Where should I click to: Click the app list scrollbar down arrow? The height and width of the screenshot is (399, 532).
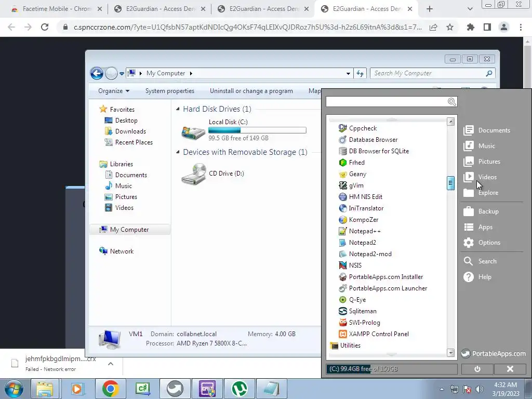[x=450, y=353]
